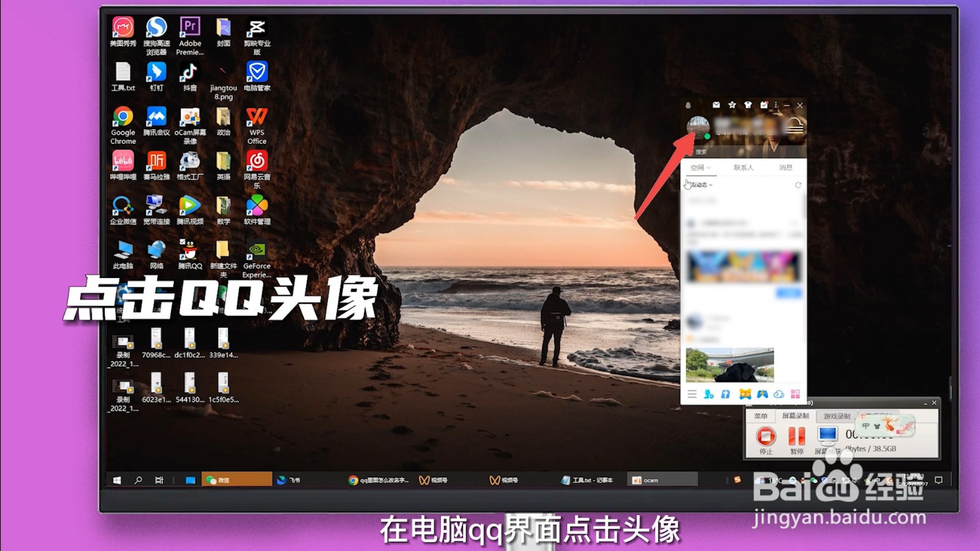Click the add friend icon in QQ bottom bar
This screenshot has width=980, height=551.
[x=708, y=394]
